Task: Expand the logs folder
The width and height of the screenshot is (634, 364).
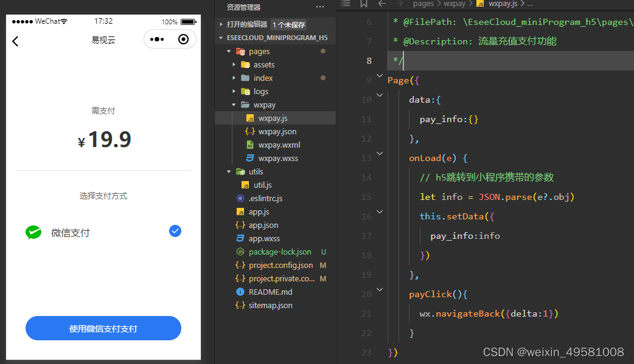Action: click(x=234, y=91)
